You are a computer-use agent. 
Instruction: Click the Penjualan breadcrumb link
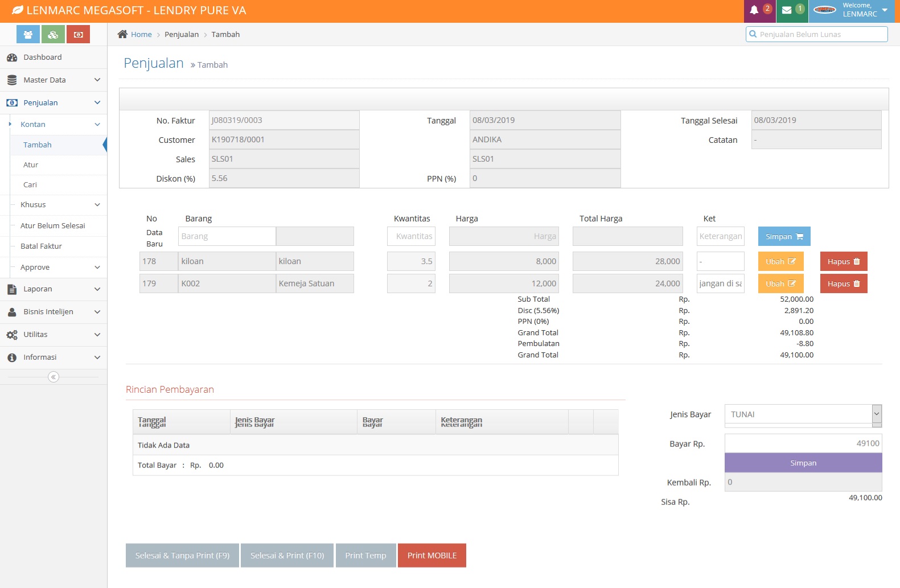pyautogui.click(x=182, y=34)
